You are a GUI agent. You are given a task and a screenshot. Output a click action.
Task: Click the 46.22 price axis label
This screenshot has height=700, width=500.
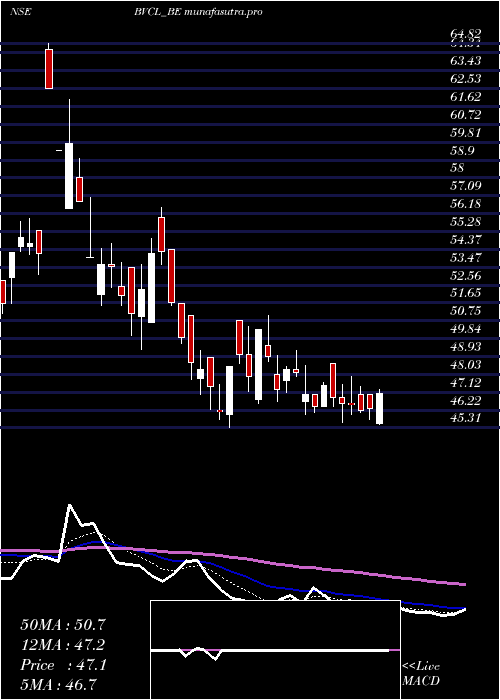point(466,400)
